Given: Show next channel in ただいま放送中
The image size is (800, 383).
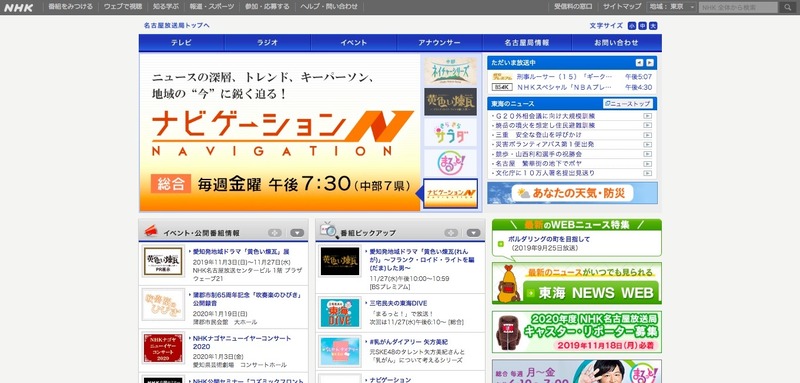Looking at the screenshot, I should tap(649, 63).
